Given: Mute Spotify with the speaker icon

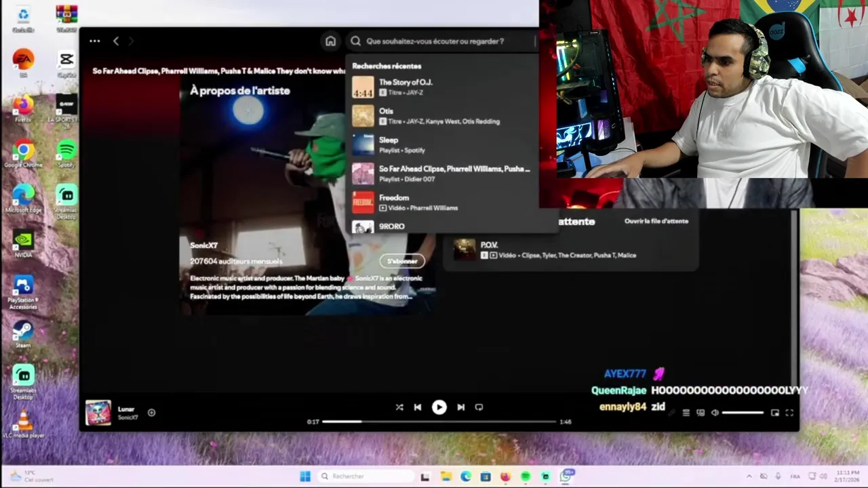Looking at the screenshot, I should 715,413.
